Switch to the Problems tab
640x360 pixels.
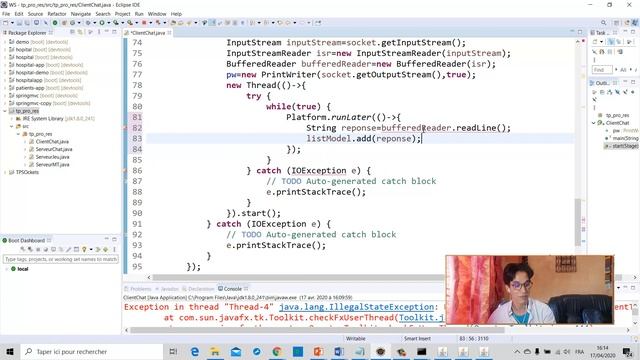[x=138, y=289]
